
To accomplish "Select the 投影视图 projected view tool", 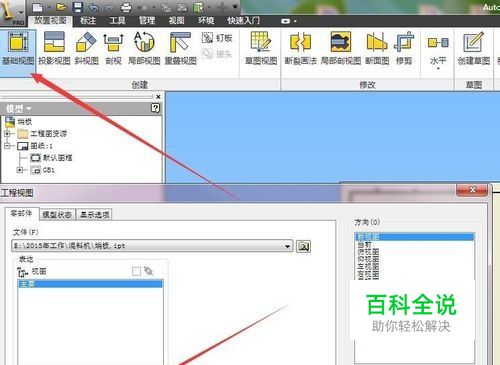I will pos(54,48).
